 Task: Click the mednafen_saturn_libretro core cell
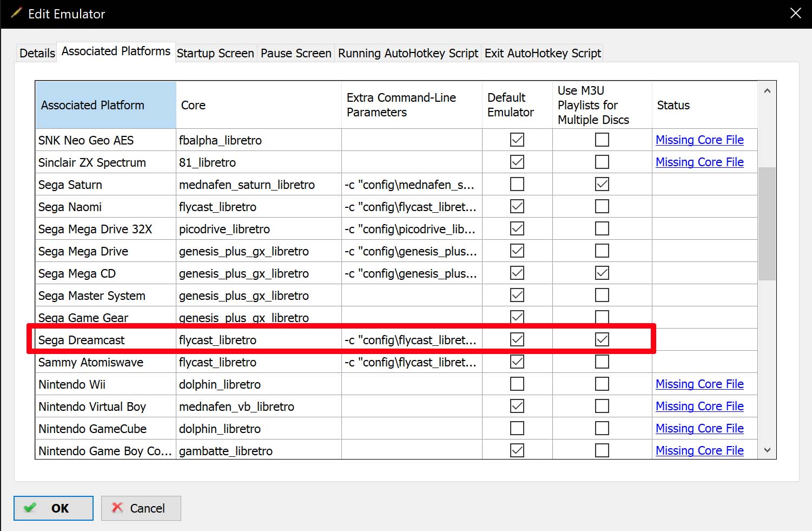[x=259, y=185]
